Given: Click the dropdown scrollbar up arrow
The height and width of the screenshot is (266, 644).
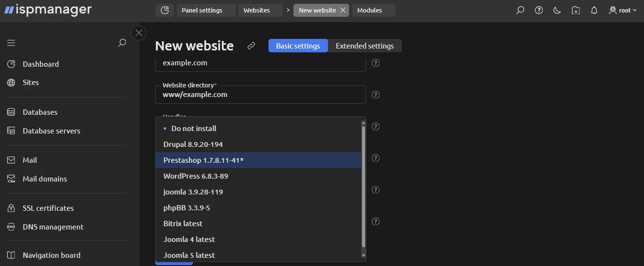Looking at the screenshot, I should (x=364, y=123).
